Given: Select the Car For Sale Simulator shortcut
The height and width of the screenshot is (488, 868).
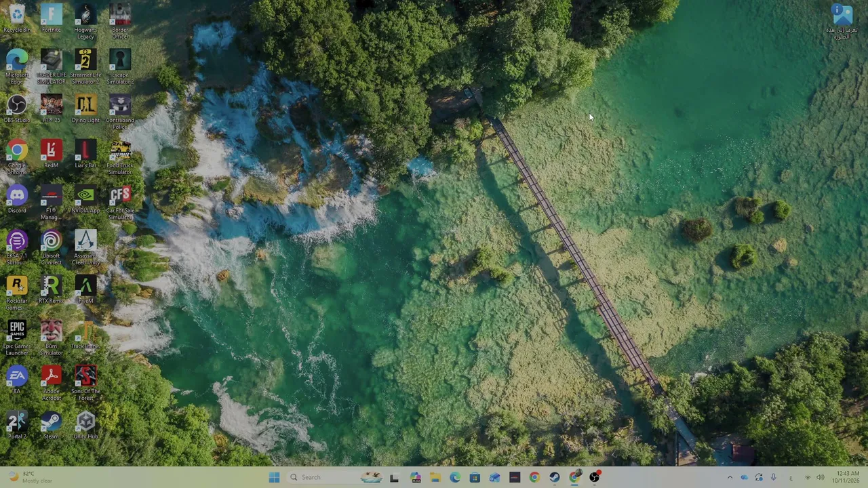Looking at the screenshot, I should [x=120, y=203].
